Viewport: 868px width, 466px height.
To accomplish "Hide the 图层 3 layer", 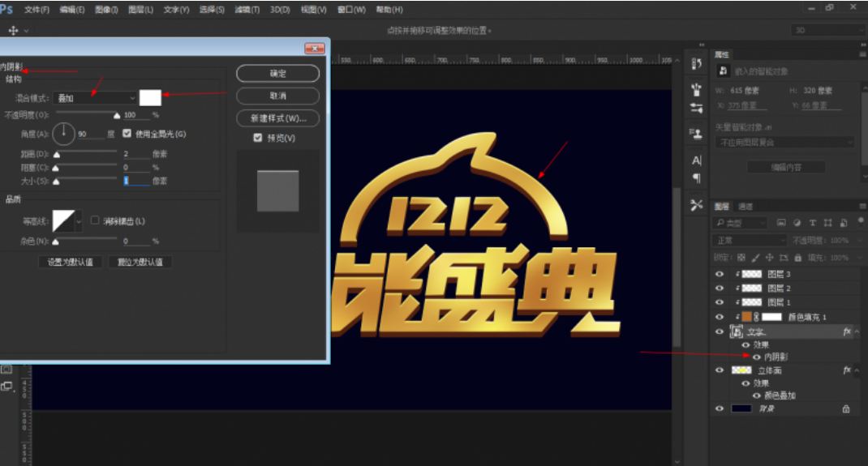I will pyautogui.click(x=719, y=274).
